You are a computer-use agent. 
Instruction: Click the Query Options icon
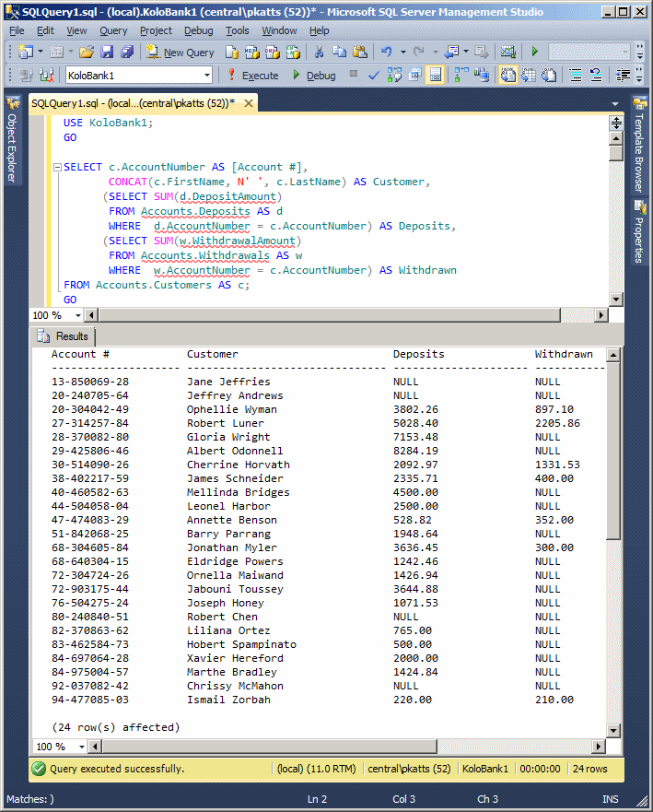tap(414, 75)
